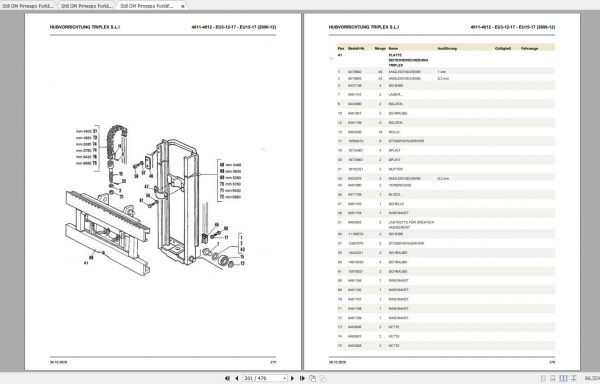Viewport: 600px width, 384px height.
Task: Go to the next page
Action: pyautogui.click(x=292, y=378)
